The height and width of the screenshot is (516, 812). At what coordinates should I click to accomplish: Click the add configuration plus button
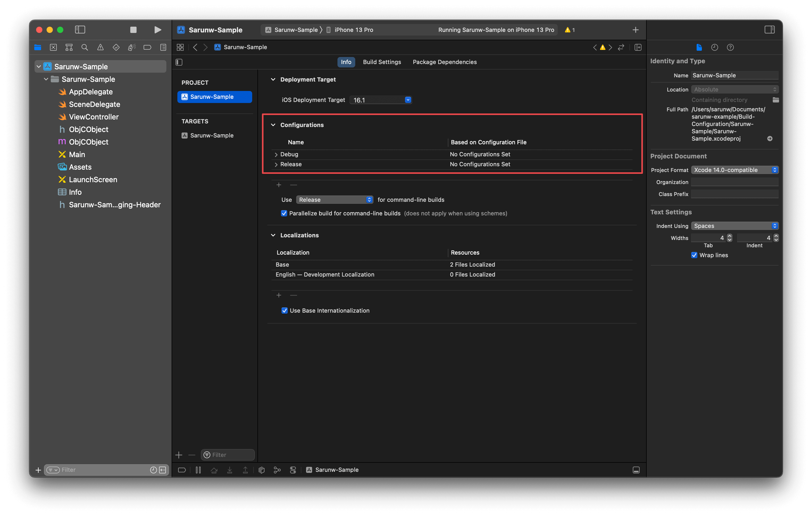pos(279,184)
